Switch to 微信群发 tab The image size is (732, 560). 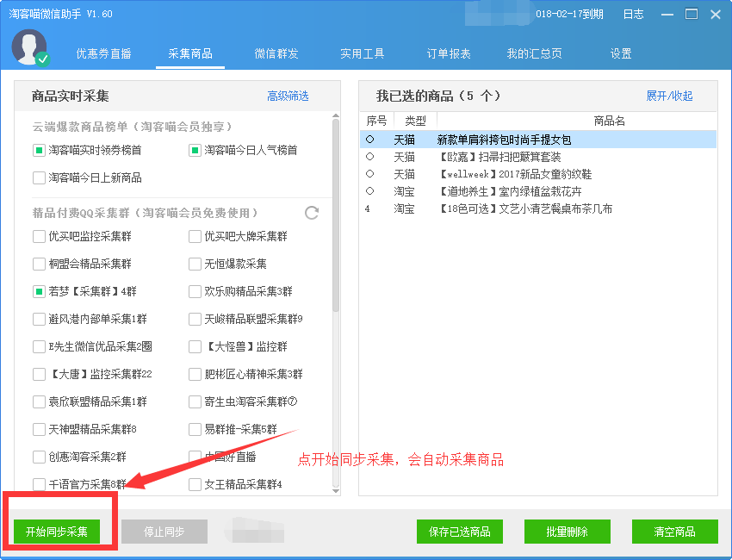pyautogui.click(x=276, y=53)
